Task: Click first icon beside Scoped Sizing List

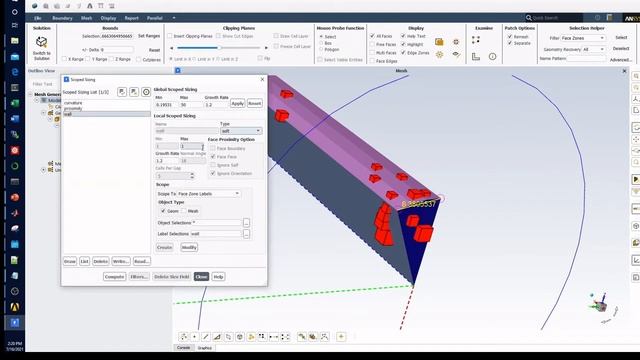Action: click(x=122, y=92)
